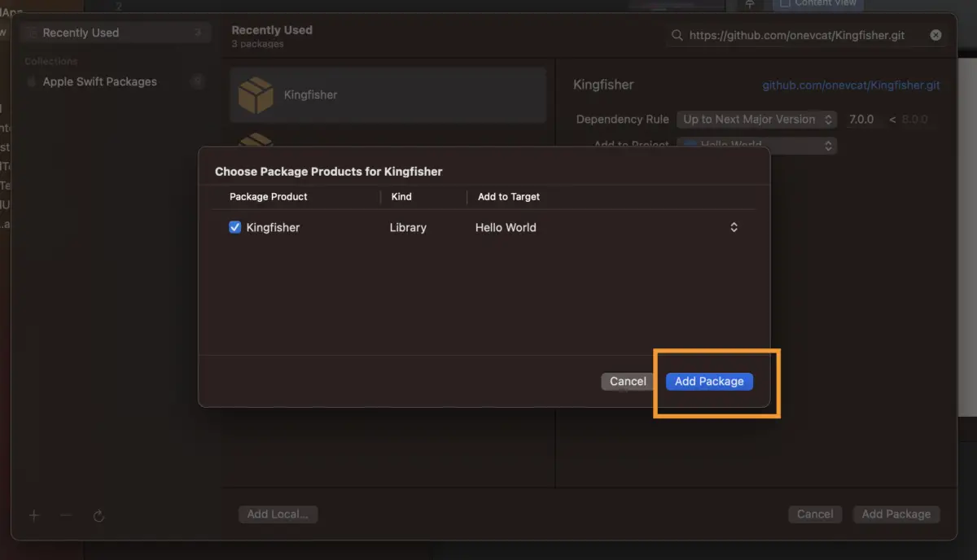Open the github.com/onevcat/Kingfisher.git link
The image size is (977, 560).
851,85
